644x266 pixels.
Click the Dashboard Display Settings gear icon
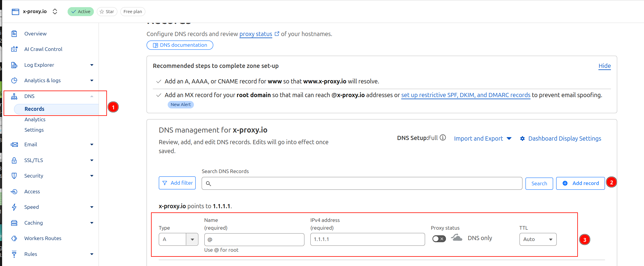(522, 139)
